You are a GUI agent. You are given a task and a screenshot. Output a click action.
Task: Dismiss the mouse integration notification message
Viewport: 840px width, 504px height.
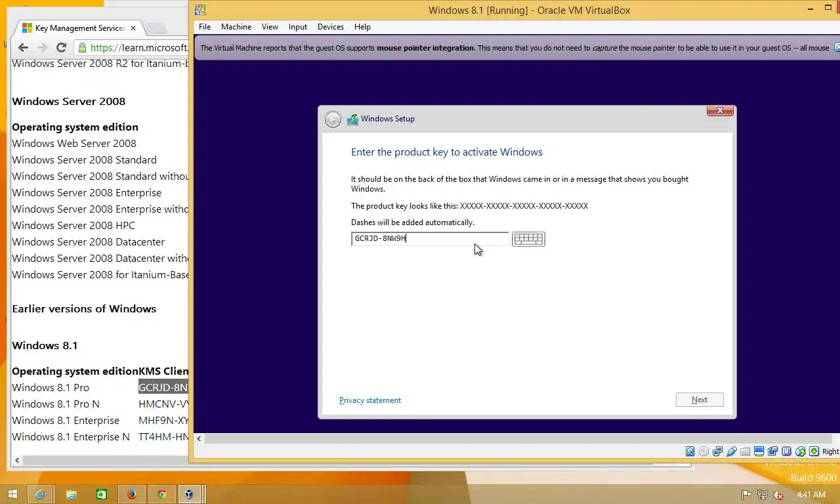click(837, 47)
